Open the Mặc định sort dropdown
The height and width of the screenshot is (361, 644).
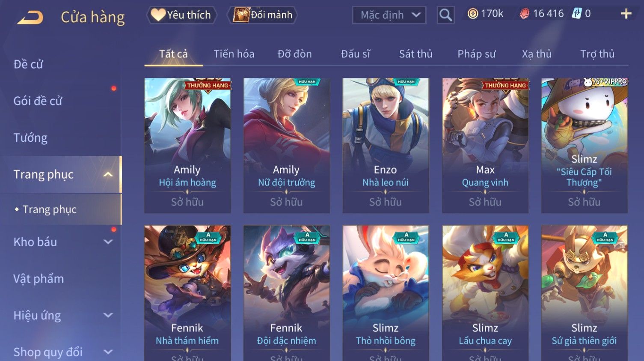click(389, 15)
